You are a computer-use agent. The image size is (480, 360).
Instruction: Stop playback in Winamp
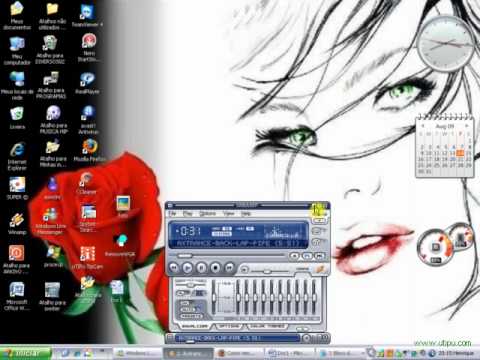coord(216,268)
